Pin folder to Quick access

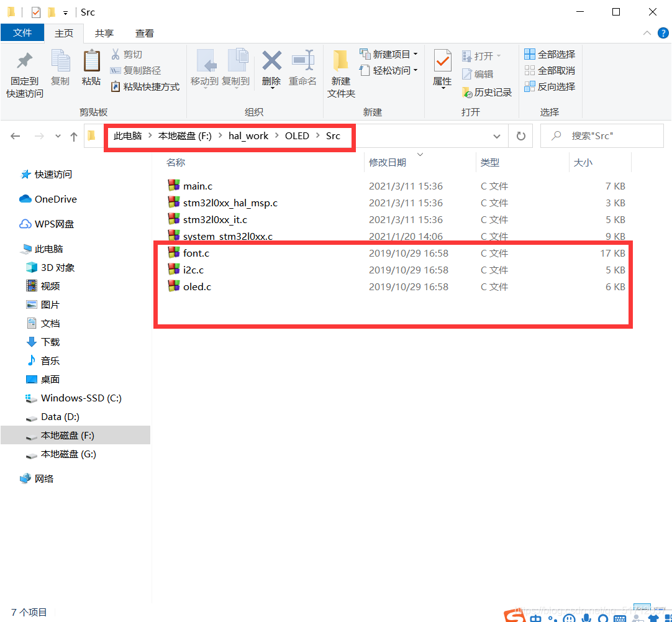coord(24,75)
